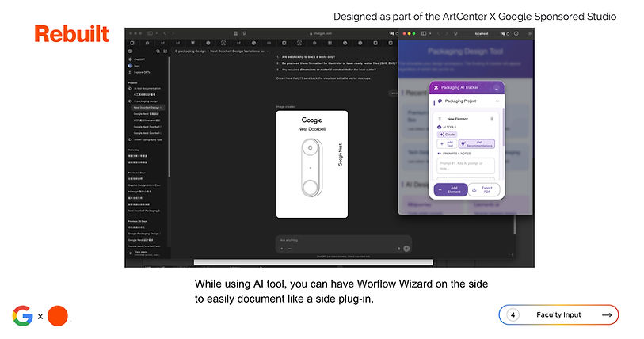Click the first pinned browser tab icon
644x339 pixels.
[132, 43]
